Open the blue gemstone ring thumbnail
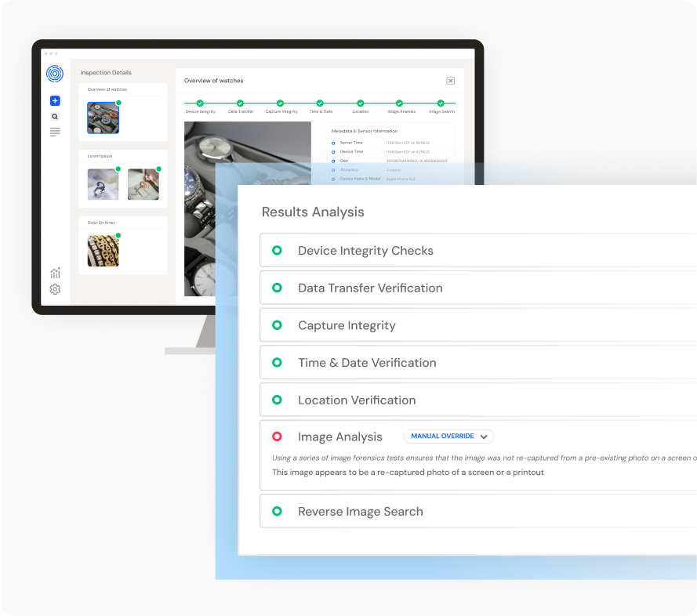The width and height of the screenshot is (697, 616). pos(103,184)
